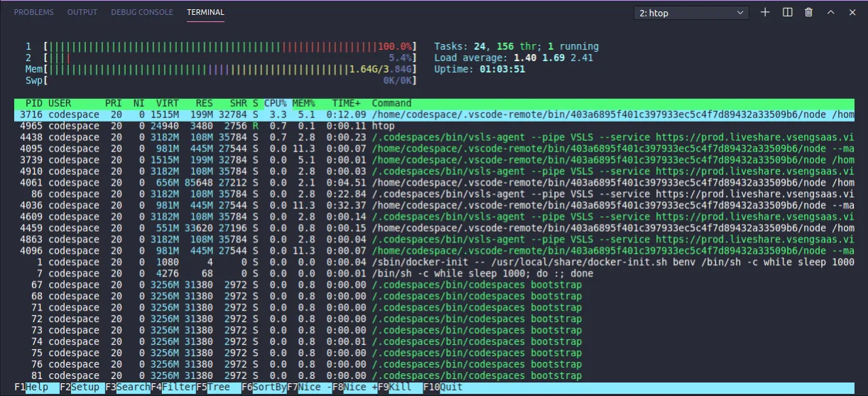
Task: Select process row with PID 3716
Action: (x=434, y=114)
